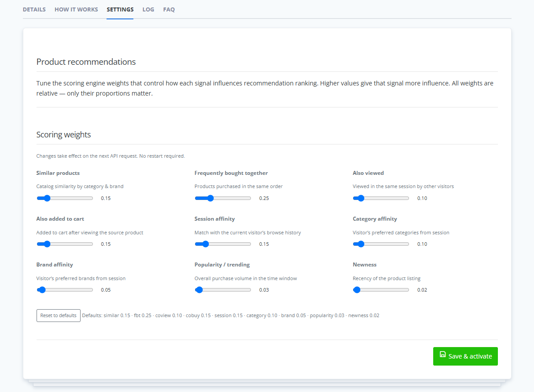Viewport: 534px width, 392px height.
Task: Click the Newness value 0.02
Action: click(422, 290)
